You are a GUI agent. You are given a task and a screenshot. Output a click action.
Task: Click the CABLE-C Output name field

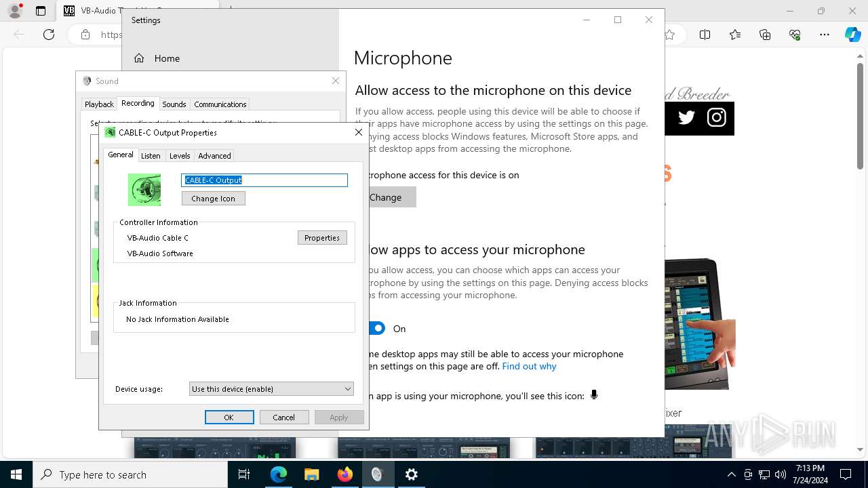(x=264, y=180)
